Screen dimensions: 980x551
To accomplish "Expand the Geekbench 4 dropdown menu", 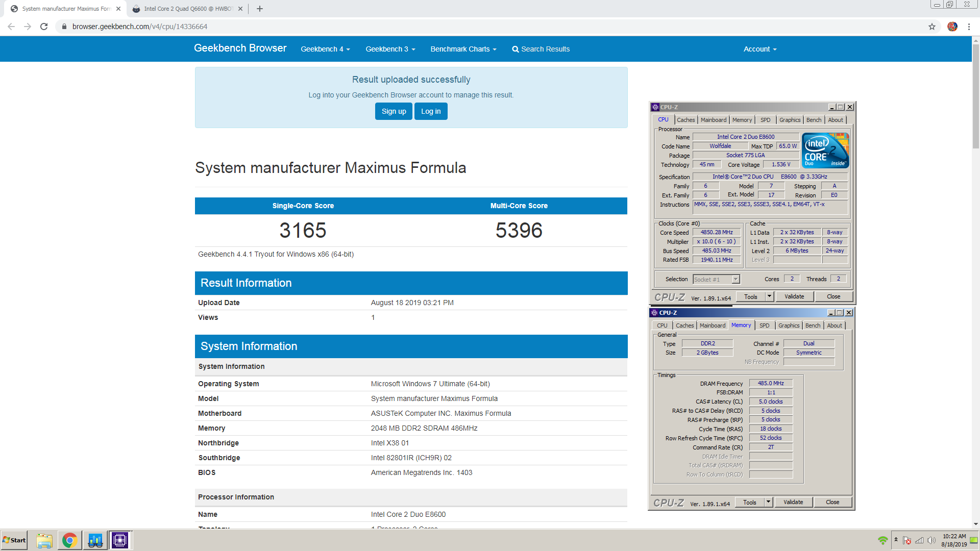I will (x=325, y=49).
